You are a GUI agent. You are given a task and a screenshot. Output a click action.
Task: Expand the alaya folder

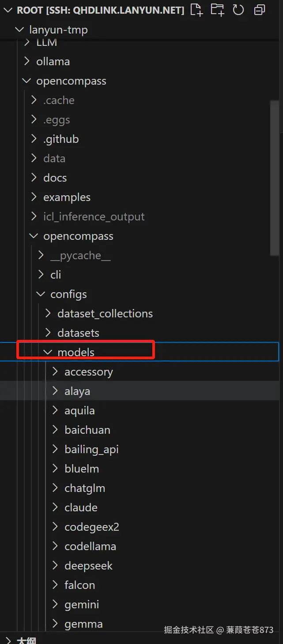pyautogui.click(x=77, y=391)
